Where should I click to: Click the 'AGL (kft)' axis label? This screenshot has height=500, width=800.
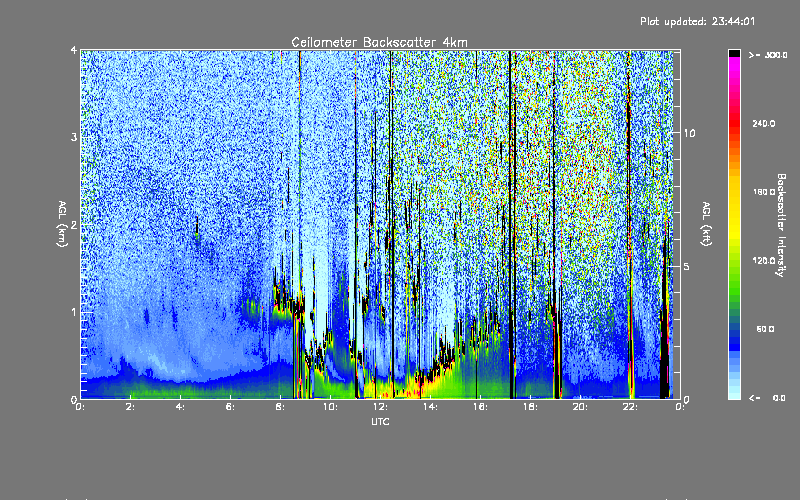click(x=706, y=224)
